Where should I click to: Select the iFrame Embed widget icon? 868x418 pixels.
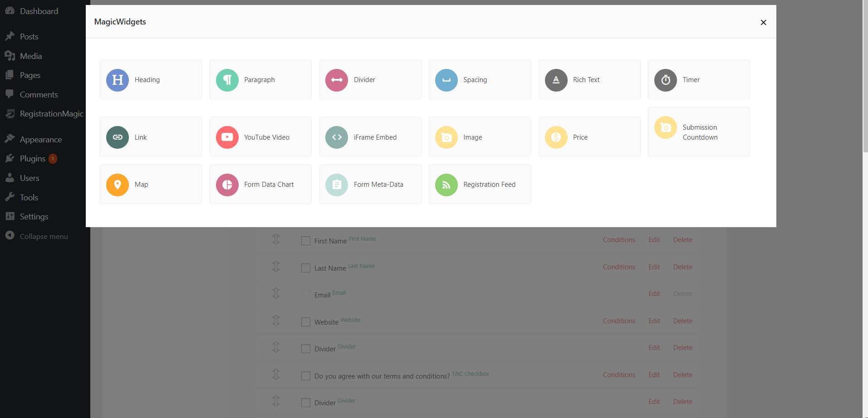tap(337, 137)
